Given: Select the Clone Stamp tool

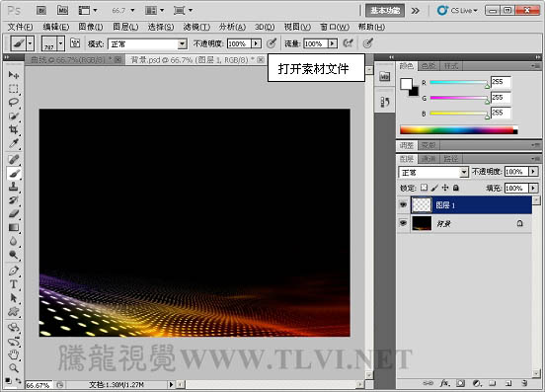Looking at the screenshot, I should (x=14, y=187).
